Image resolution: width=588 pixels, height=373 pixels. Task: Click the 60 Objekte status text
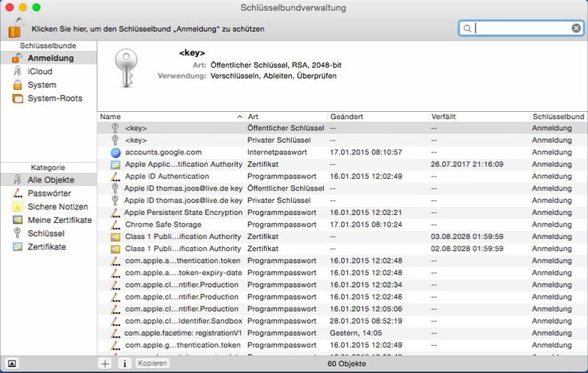[x=346, y=363]
